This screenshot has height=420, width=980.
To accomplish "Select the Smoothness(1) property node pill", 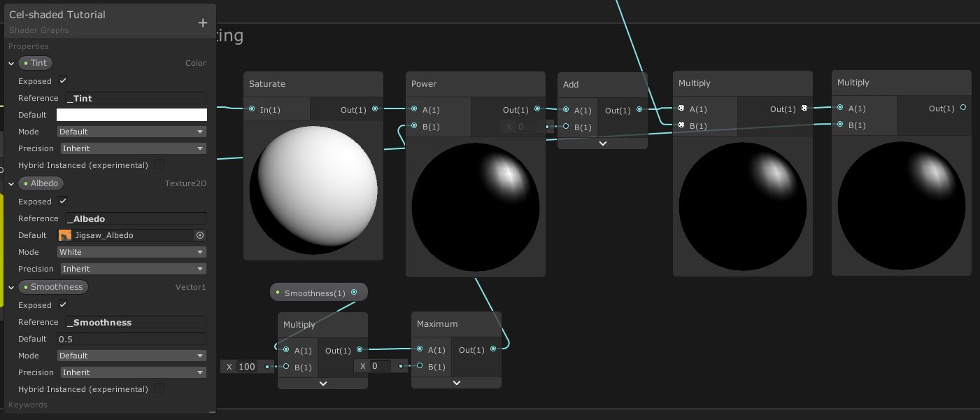I will (315, 293).
